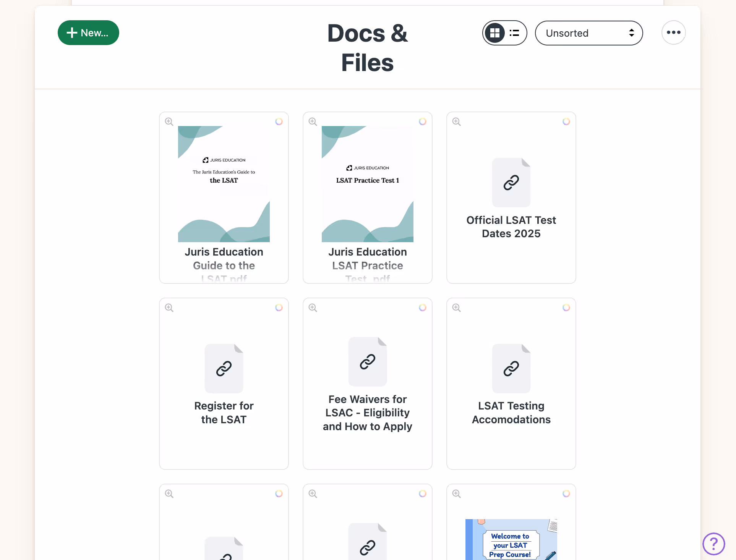This screenshot has width=736, height=560.
Task: Click the magnifier preview icon on Juris Education Guide card
Action: [169, 121]
